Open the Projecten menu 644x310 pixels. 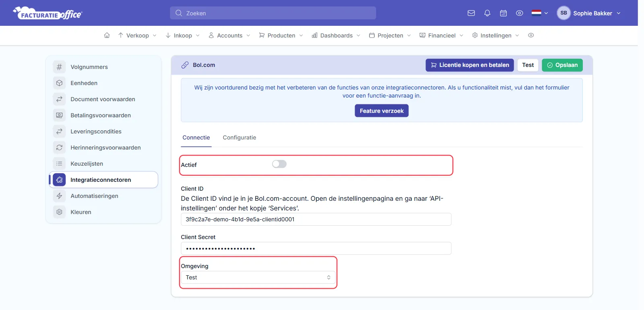click(390, 35)
